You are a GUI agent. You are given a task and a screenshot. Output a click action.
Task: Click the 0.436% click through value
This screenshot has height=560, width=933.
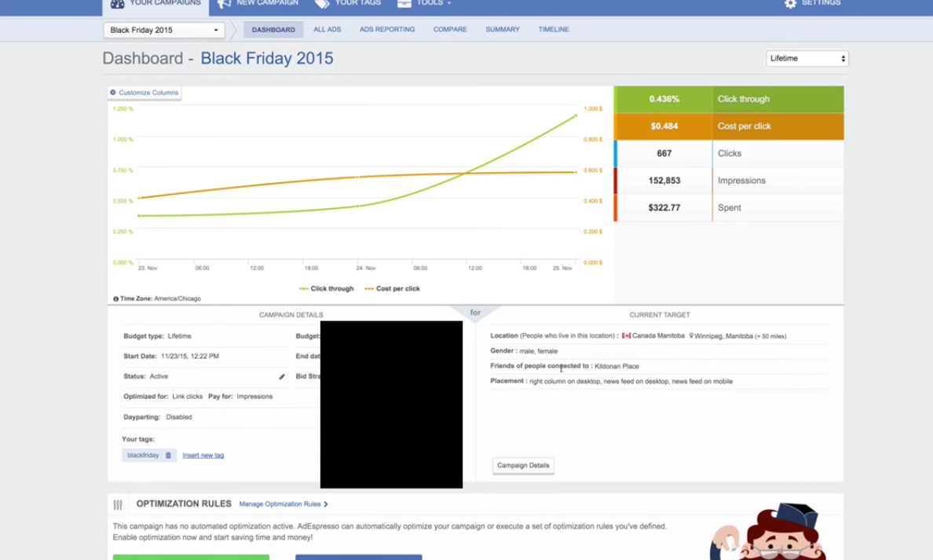point(664,100)
